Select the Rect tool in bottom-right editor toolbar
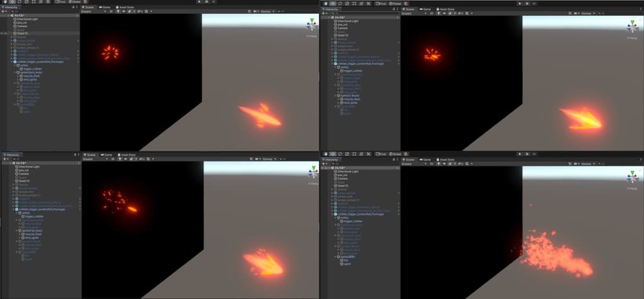This screenshot has height=299, width=644. tap(354, 153)
